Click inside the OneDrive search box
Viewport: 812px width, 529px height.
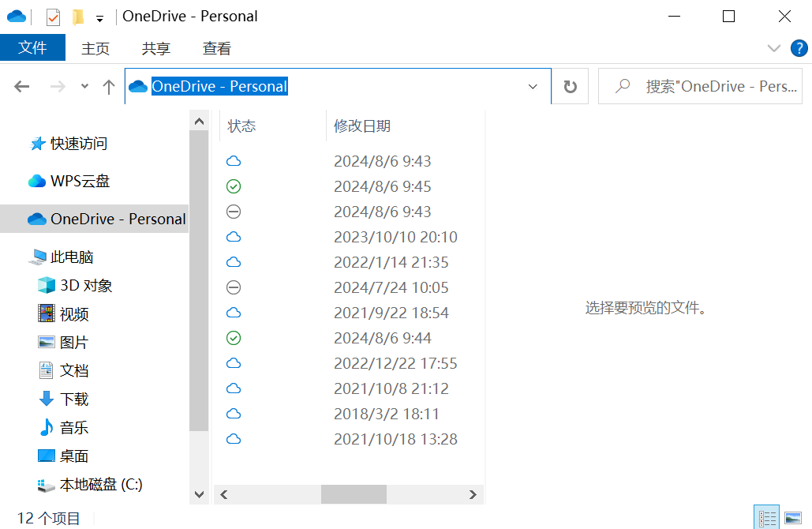tap(702, 86)
